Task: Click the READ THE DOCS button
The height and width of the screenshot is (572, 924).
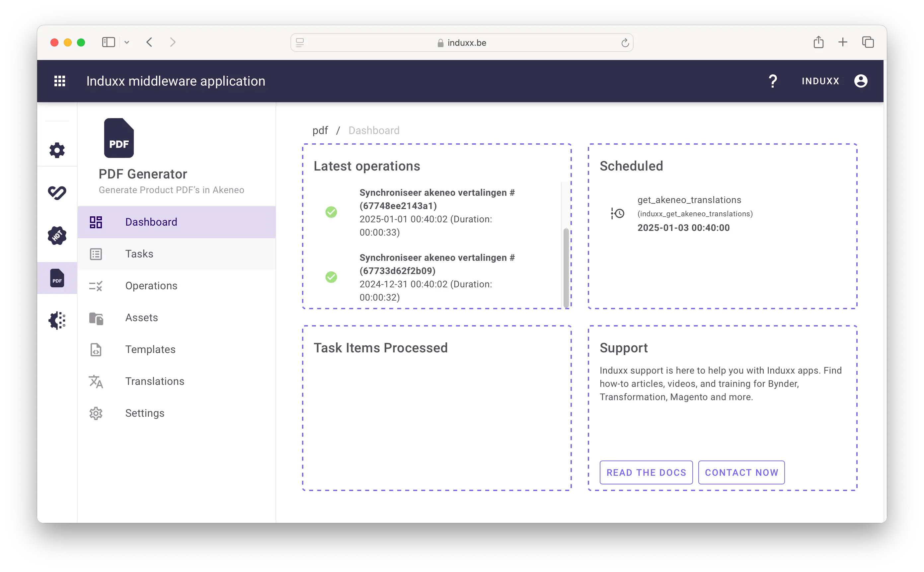Action: click(646, 472)
